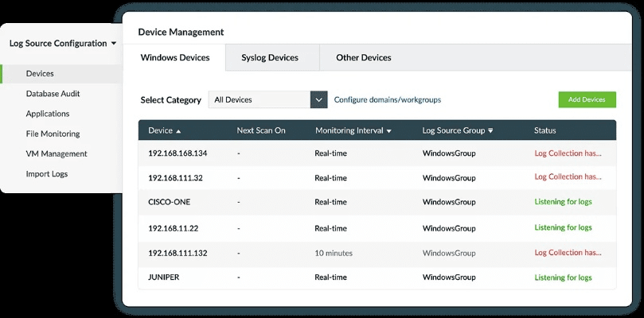Navigate to VM Management

(x=56, y=153)
